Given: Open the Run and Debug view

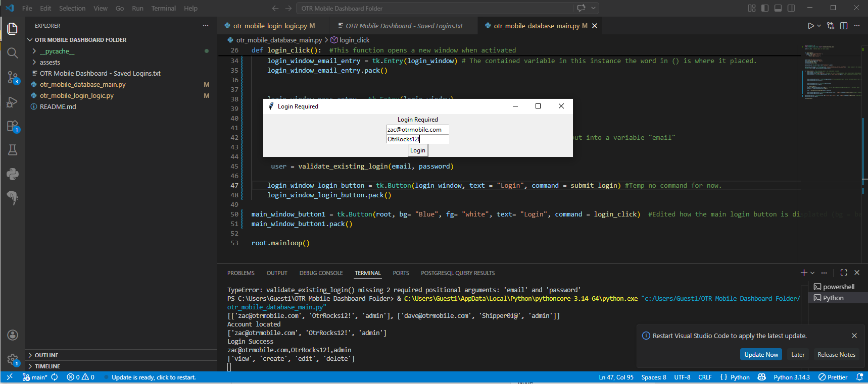Looking at the screenshot, I should 13,102.
